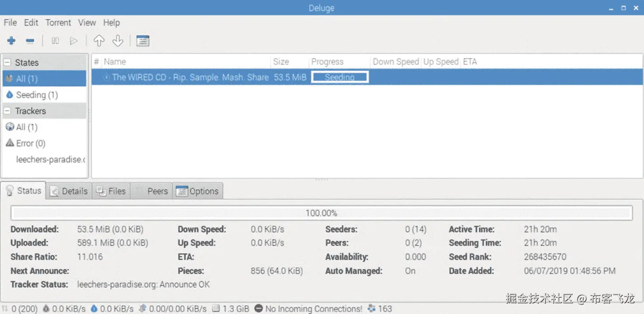Click the 0 (200) connections text
644x314 pixels.
[x=24, y=309]
